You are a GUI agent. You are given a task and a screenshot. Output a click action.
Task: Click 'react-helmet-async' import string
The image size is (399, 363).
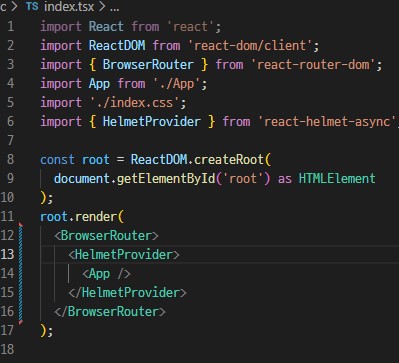tap(328, 122)
